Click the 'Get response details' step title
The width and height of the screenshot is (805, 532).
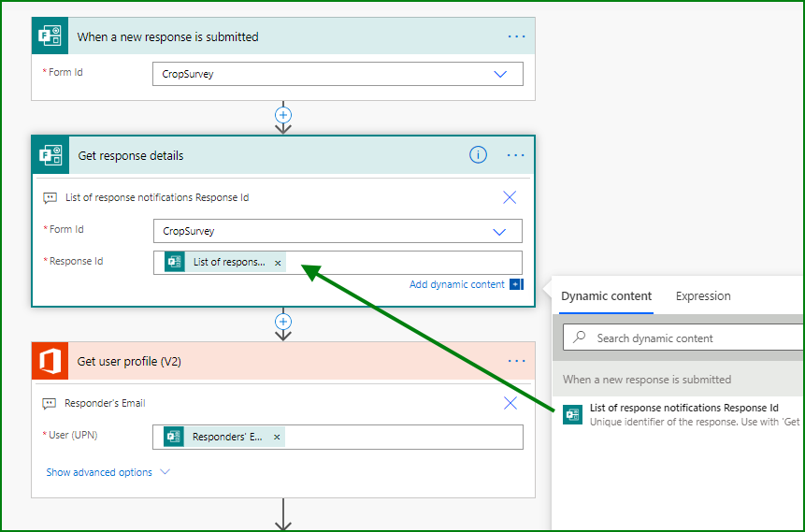tap(130, 155)
